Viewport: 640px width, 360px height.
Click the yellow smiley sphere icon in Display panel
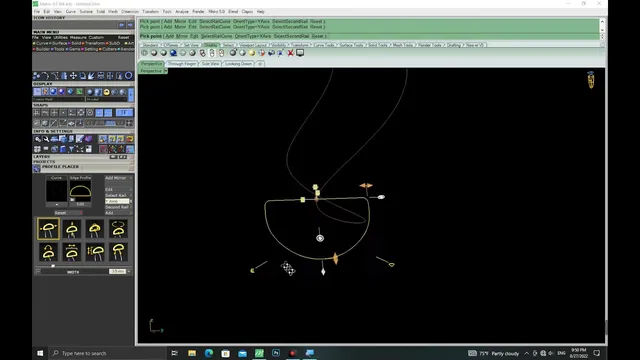click(107, 92)
